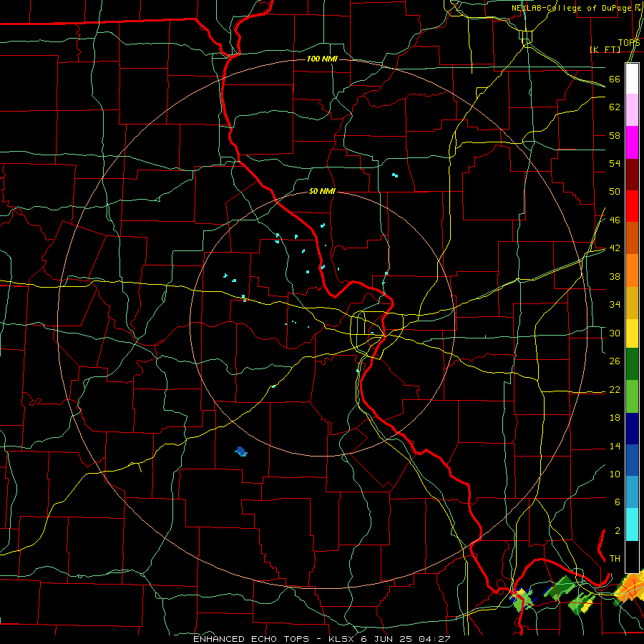Pick the magenta legend color swatch

pos(632,142)
